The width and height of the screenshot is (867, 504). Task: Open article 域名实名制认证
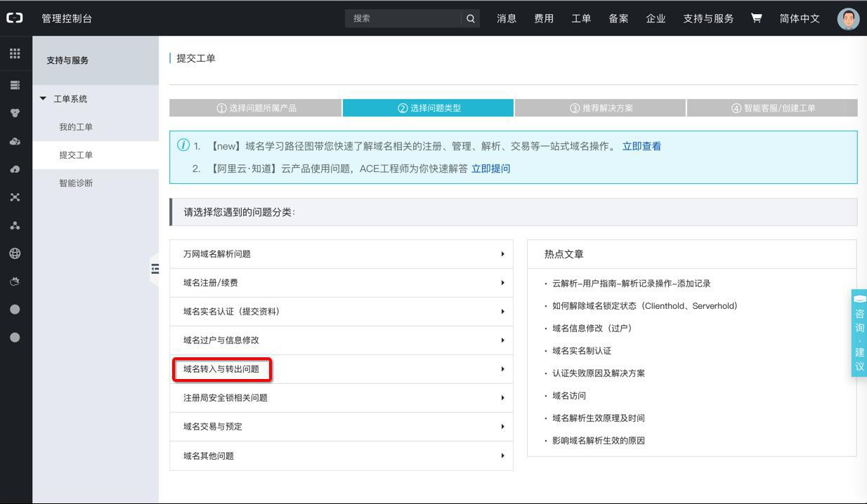point(582,351)
